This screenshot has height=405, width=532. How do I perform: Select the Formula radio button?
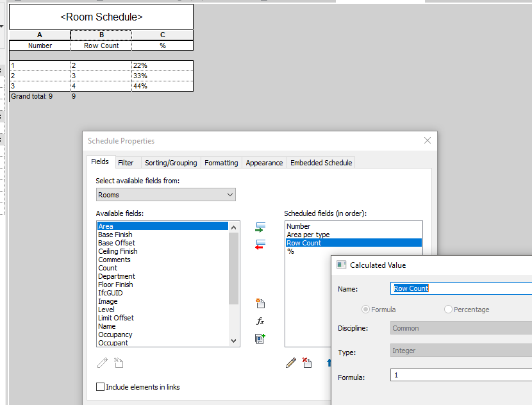[x=365, y=310]
